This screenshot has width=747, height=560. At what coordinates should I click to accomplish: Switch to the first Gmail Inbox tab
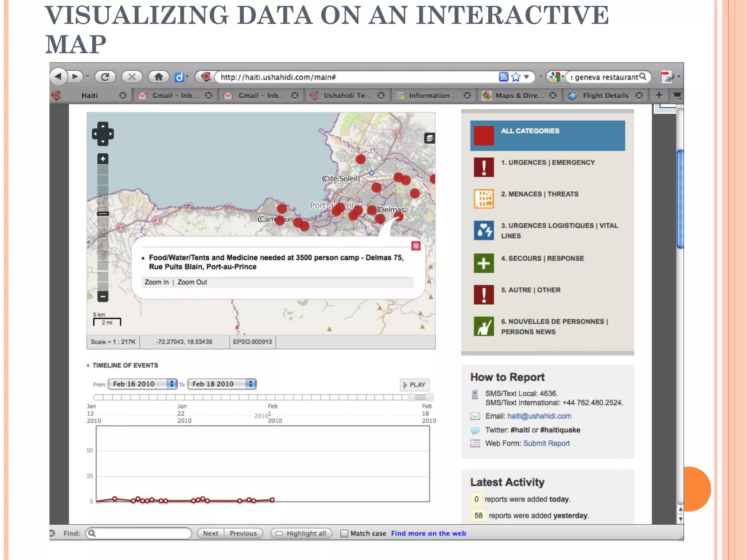click(x=175, y=96)
